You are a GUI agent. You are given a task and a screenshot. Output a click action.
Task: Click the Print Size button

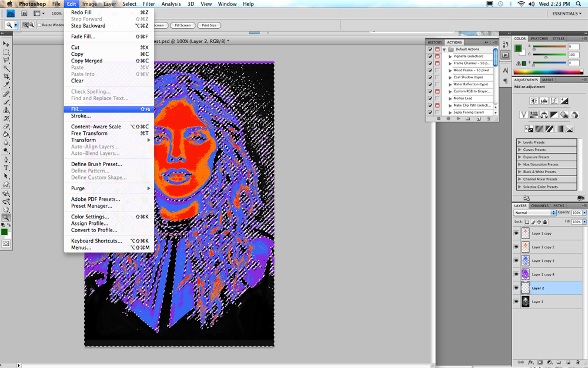pyautogui.click(x=209, y=25)
